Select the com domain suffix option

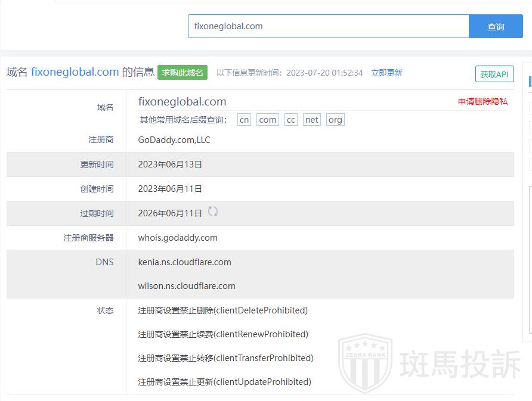[268, 120]
